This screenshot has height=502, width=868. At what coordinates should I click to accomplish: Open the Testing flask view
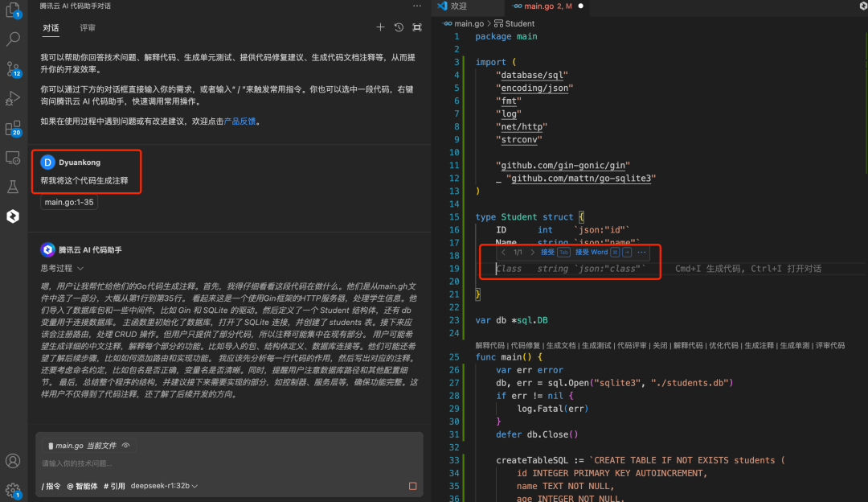click(x=13, y=187)
